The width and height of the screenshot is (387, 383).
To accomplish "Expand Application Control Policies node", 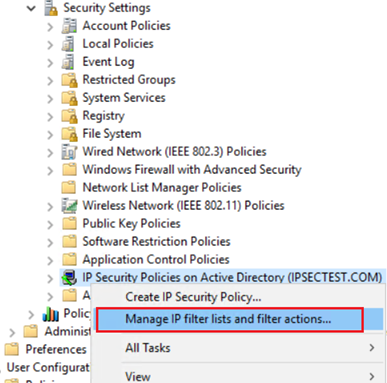I will pyautogui.click(x=50, y=261).
